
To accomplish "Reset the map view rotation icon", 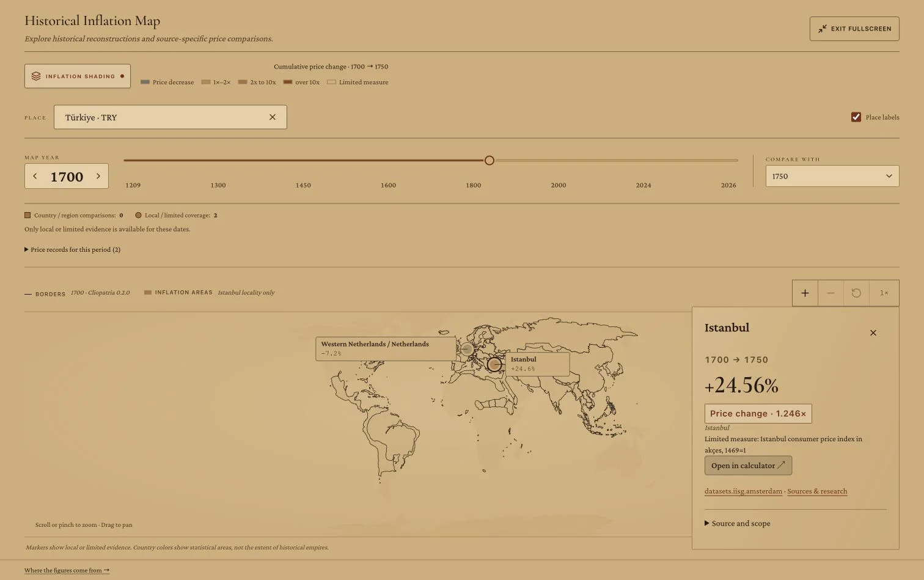I will click(x=856, y=293).
